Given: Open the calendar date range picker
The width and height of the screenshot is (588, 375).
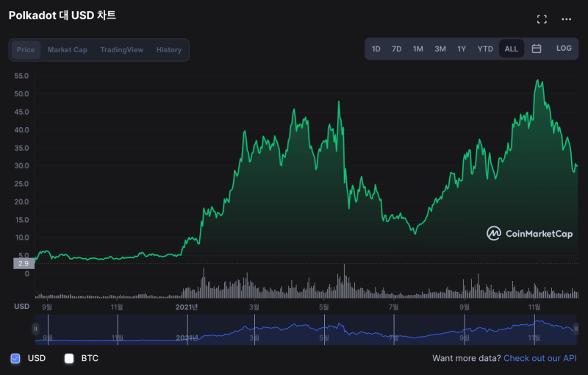Looking at the screenshot, I should 537,49.
